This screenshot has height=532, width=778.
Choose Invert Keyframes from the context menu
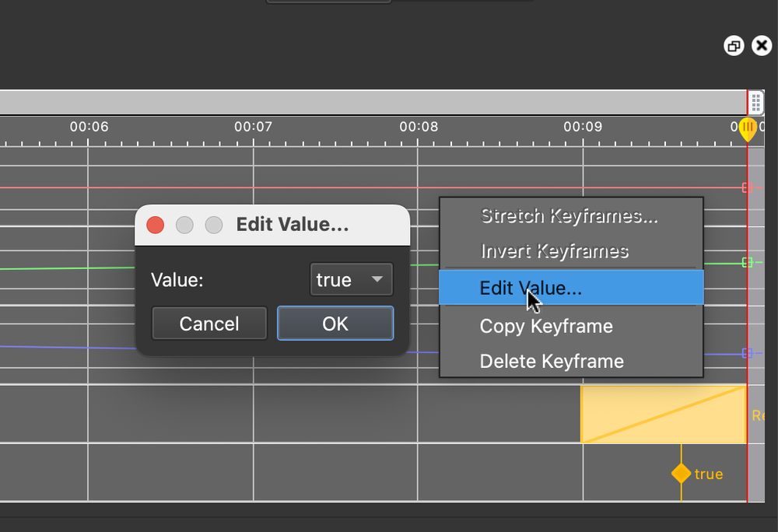pos(554,251)
